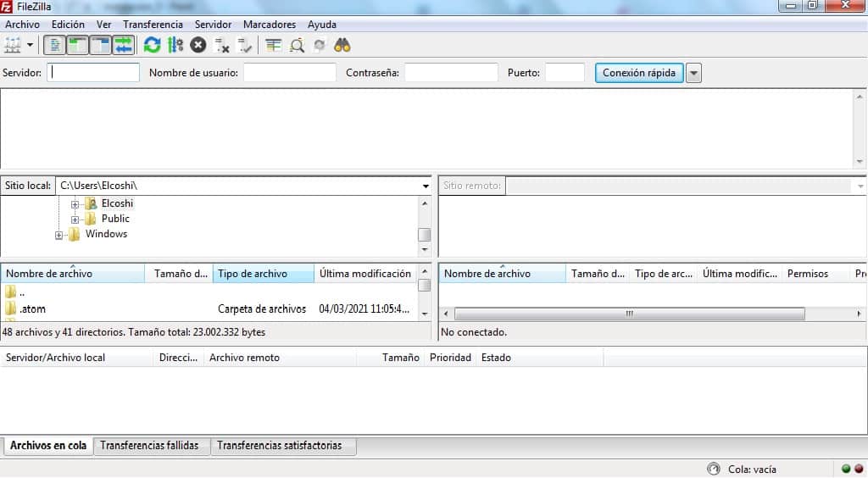Select the parent directory '..' entry

coord(209,292)
